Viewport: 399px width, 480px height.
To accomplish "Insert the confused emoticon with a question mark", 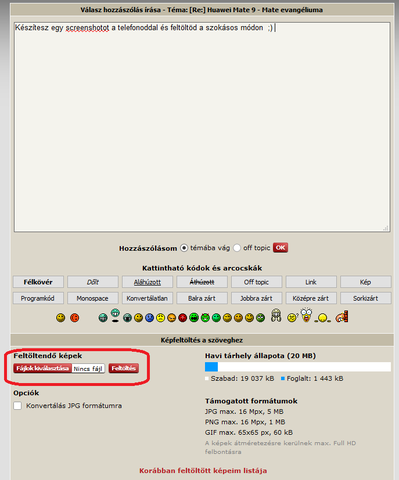I will (292, 317).
